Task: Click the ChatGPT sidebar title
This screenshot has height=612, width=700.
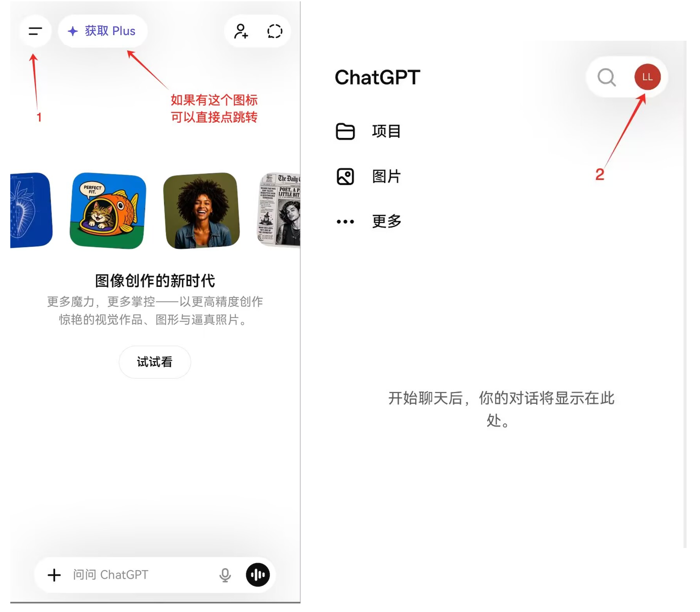Action: pos(378,77)
